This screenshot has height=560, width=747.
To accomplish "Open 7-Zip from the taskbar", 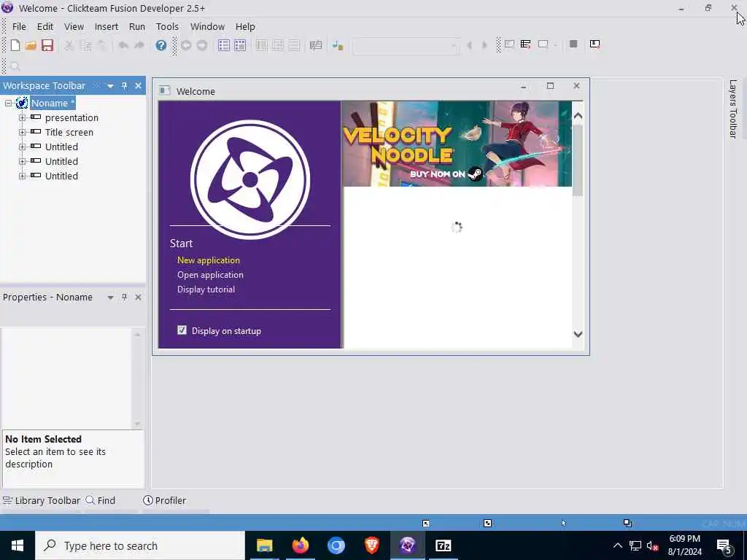I will pos(443,545).
